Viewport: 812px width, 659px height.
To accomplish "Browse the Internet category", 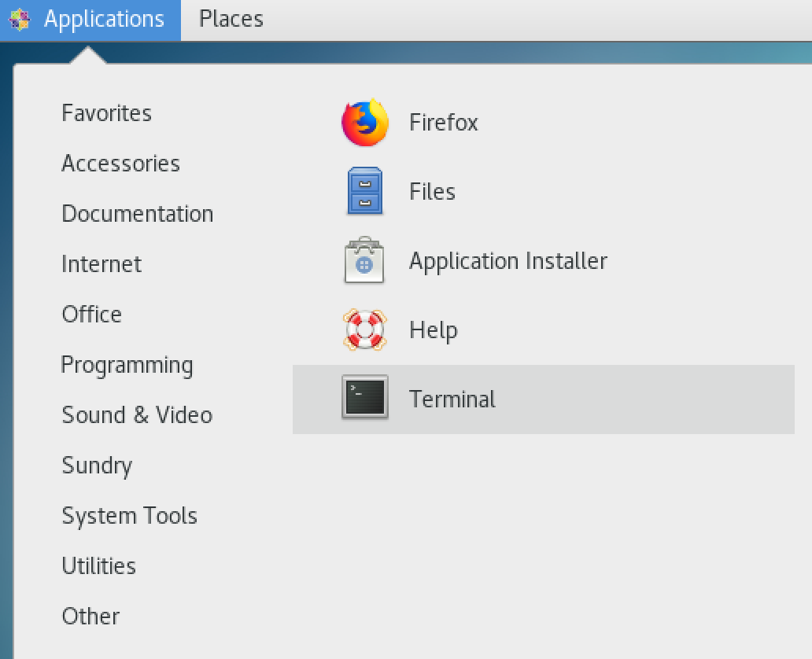I will tap(101, 264).
